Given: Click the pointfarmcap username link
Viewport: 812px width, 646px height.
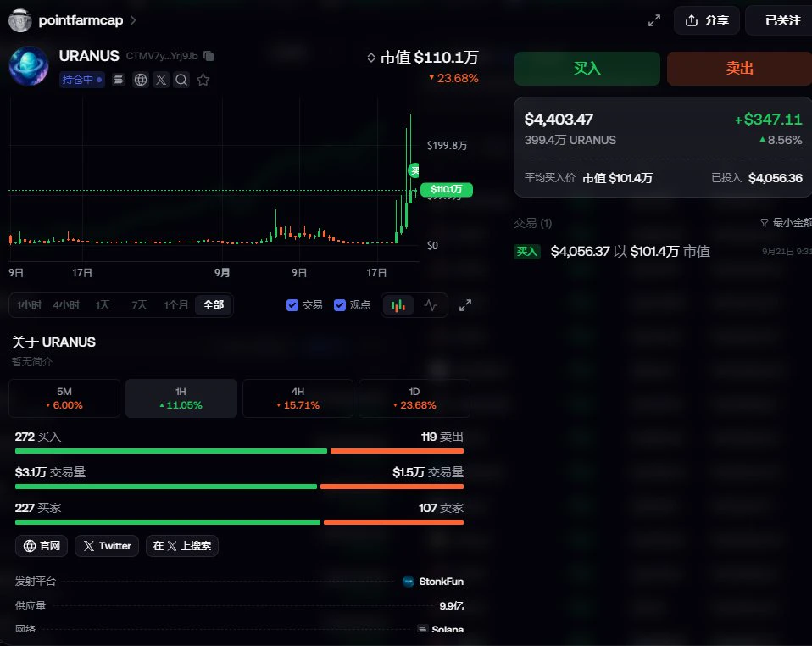Looking at the screenshot, I should click(81, 20).
